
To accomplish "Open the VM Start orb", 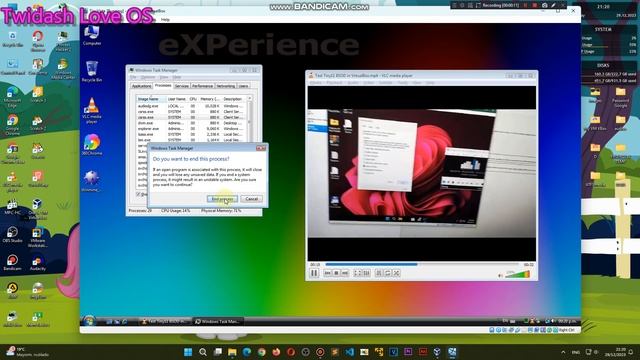I will click(x=89, y=321).
